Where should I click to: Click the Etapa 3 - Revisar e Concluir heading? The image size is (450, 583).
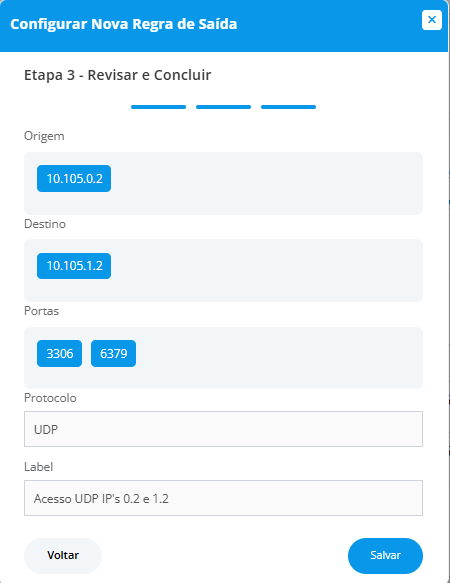118,75
